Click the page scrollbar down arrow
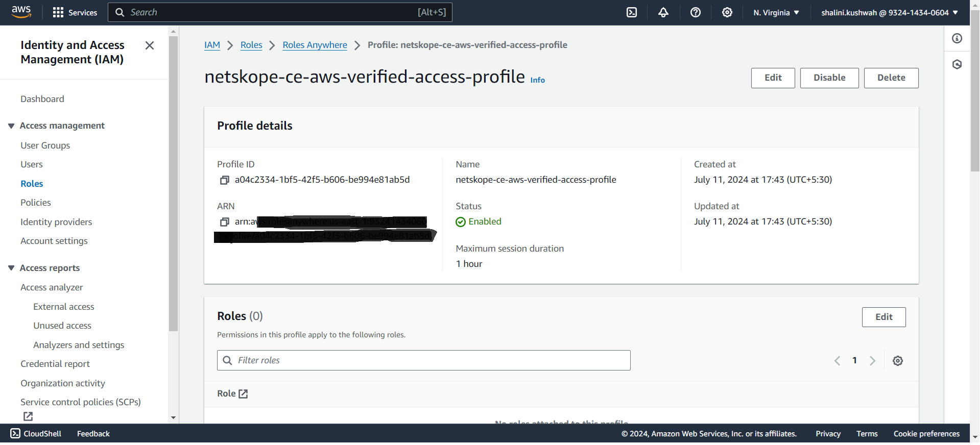980x445 pixels. (975, 437)
